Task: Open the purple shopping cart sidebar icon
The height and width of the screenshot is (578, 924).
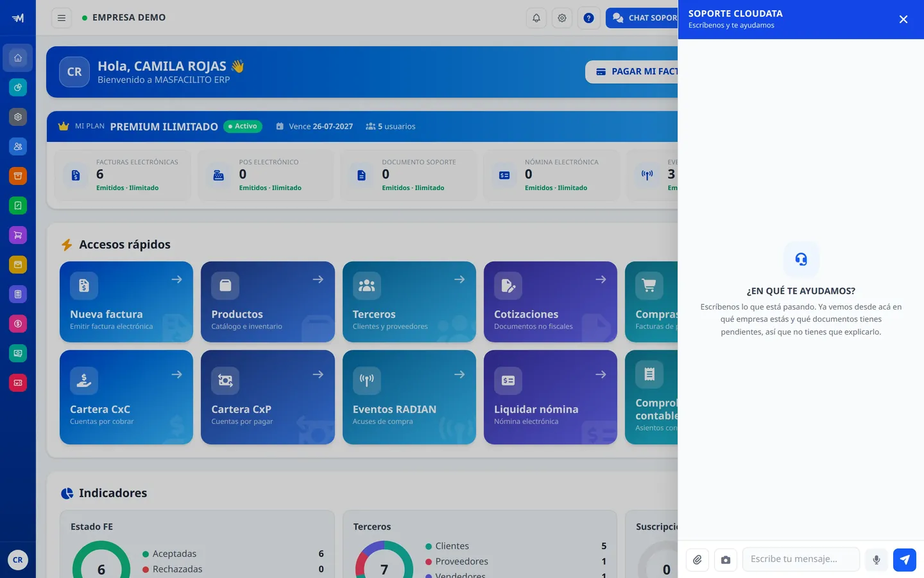Action: [18, 235]
